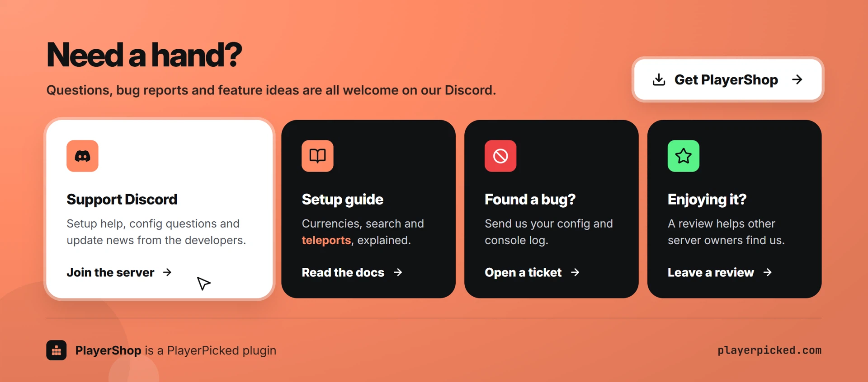868x382 pixels.
Task: Visit the playerpicked.com footer link
Action: click(769, 350)
